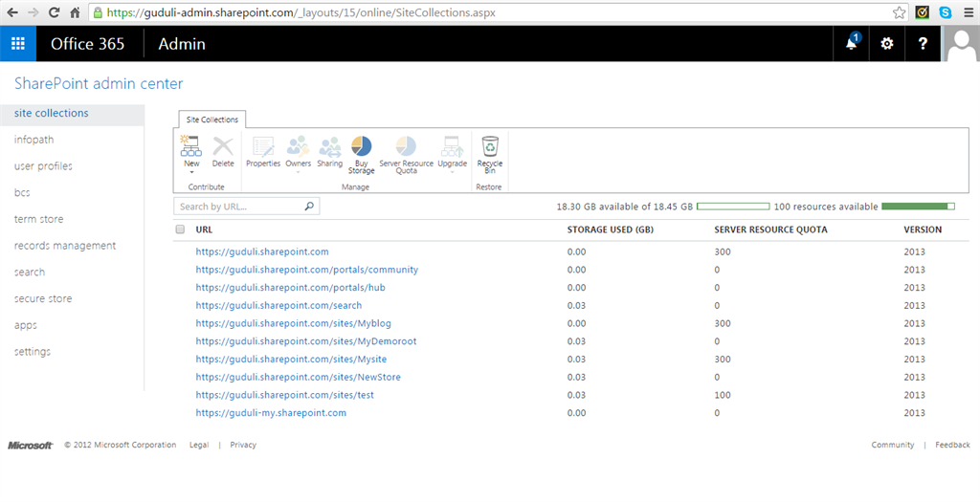Click the Legal footer link
Screen dimensions: 980x502
pyautogui.click(x=199, y=445)
